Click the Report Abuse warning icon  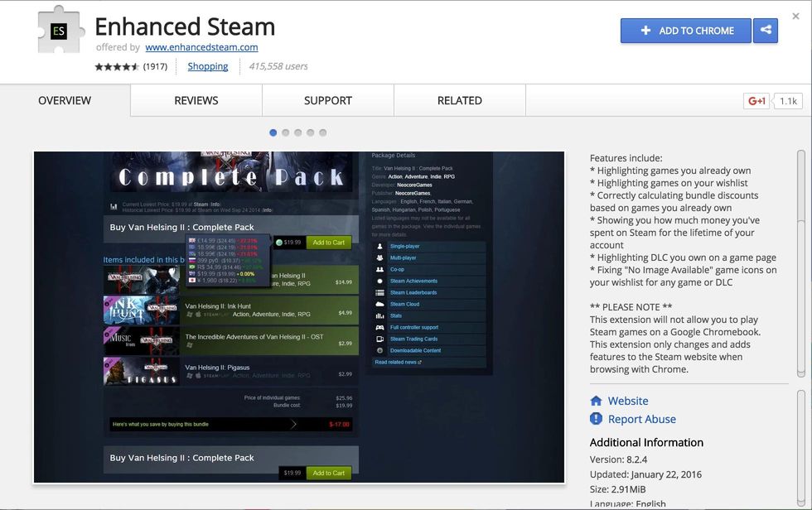[x=596, y=419]
